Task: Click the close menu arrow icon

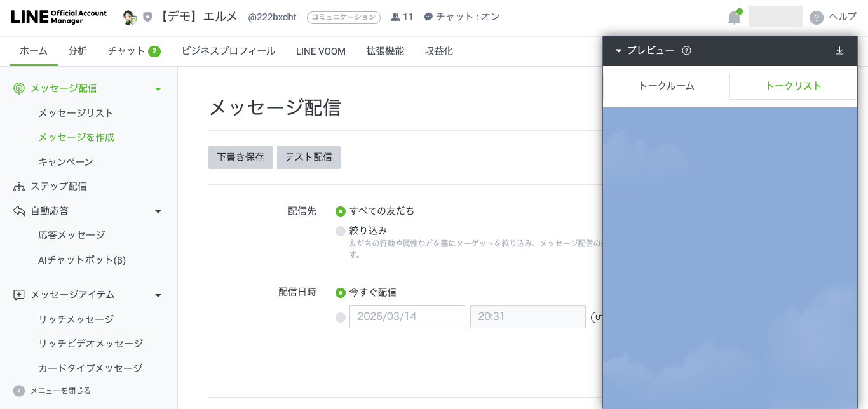Action: (x=19, y=391)
